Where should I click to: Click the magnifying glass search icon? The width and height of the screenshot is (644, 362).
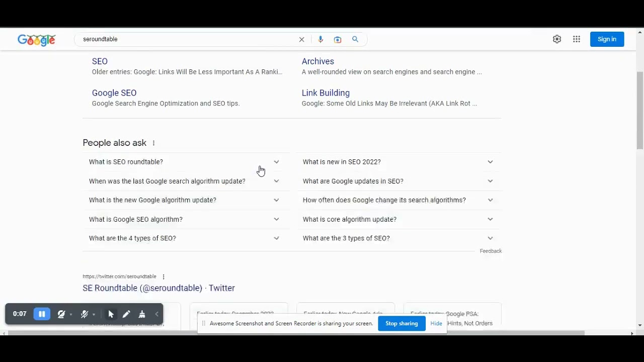[x=355, y=39]
